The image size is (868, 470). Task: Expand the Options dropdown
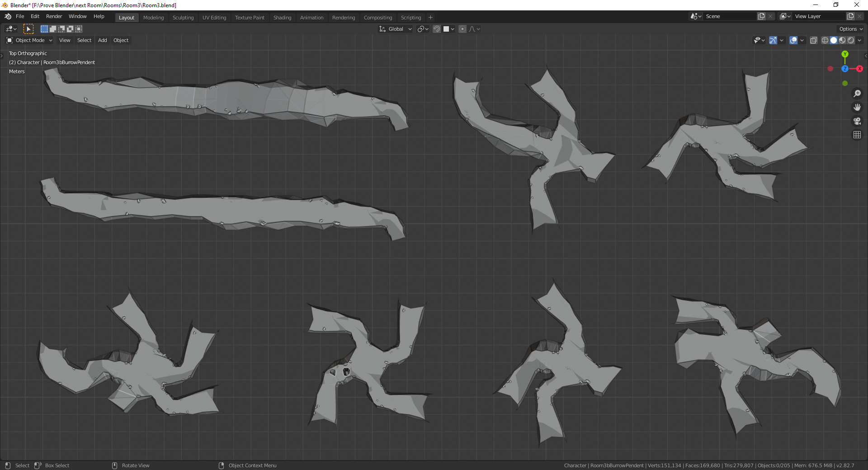click(851, 29)
